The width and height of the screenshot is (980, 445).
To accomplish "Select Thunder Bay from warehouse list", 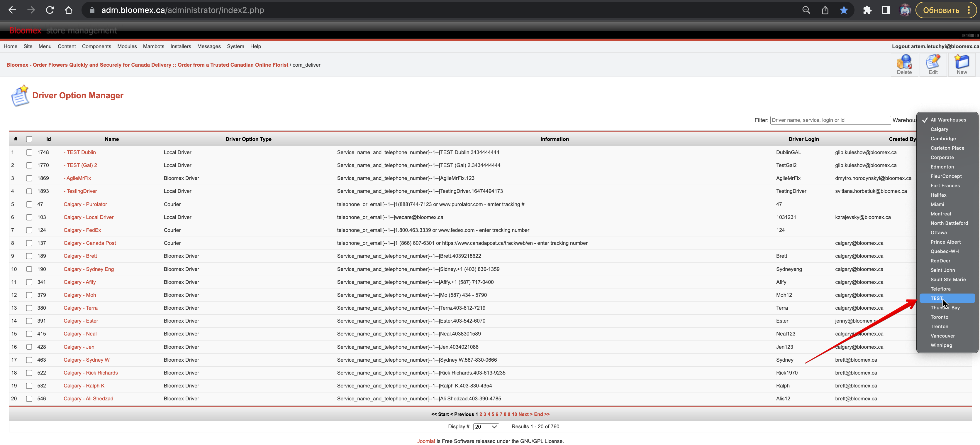I will 947,308.
